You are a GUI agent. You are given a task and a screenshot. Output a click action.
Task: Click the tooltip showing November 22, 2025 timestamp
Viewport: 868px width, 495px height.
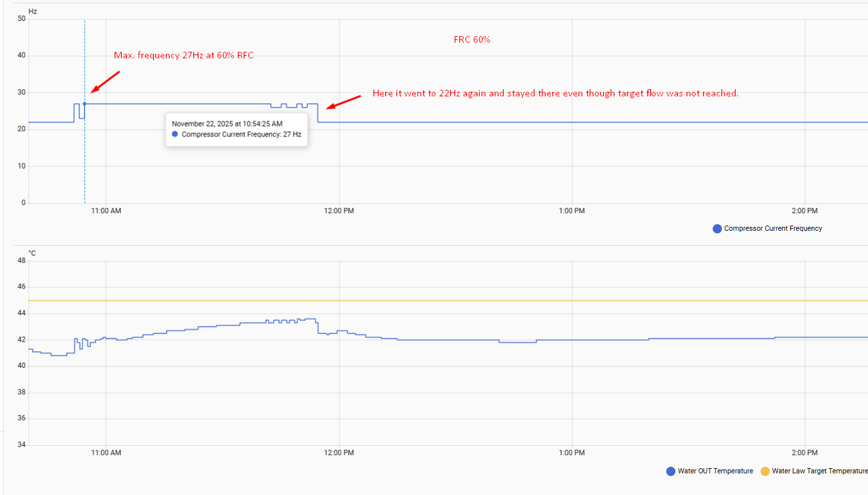coord(236,129)
